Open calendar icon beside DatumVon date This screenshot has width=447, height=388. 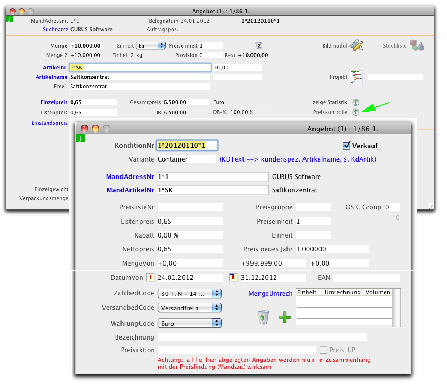pyautogui.click(x=151, y=277)
